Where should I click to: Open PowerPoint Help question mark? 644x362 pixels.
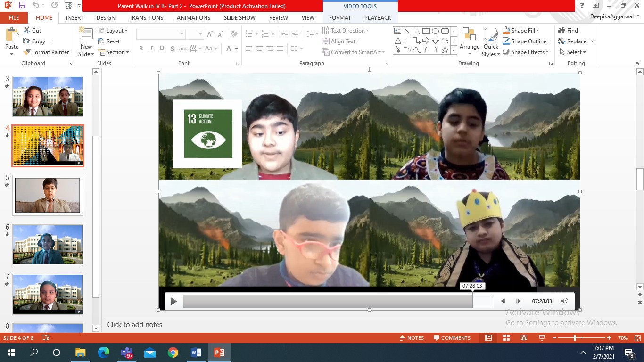(x=583, y=6)
